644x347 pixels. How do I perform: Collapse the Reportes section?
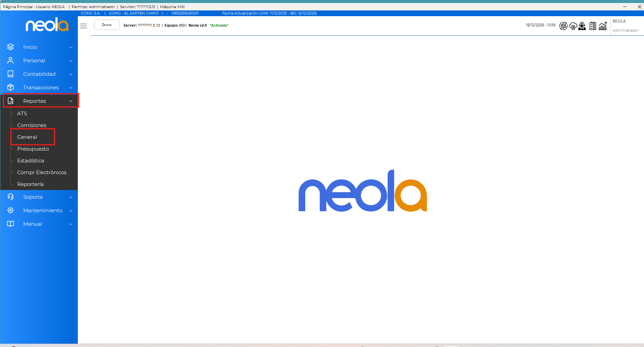point(71,101)
